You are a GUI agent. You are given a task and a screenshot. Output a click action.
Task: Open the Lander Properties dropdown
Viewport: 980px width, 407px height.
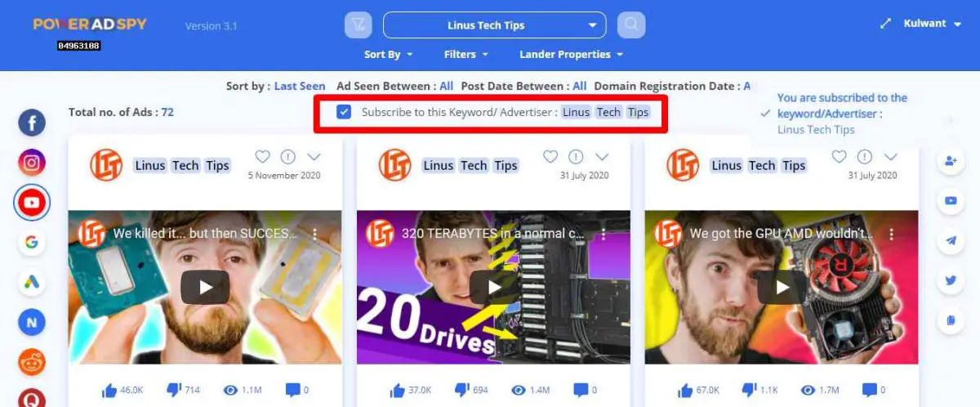tap(571, 54)
